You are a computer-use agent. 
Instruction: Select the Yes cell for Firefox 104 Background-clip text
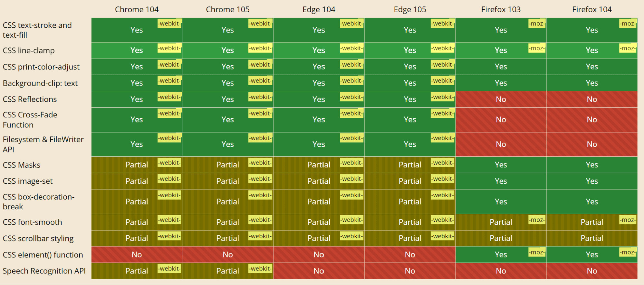592,83
